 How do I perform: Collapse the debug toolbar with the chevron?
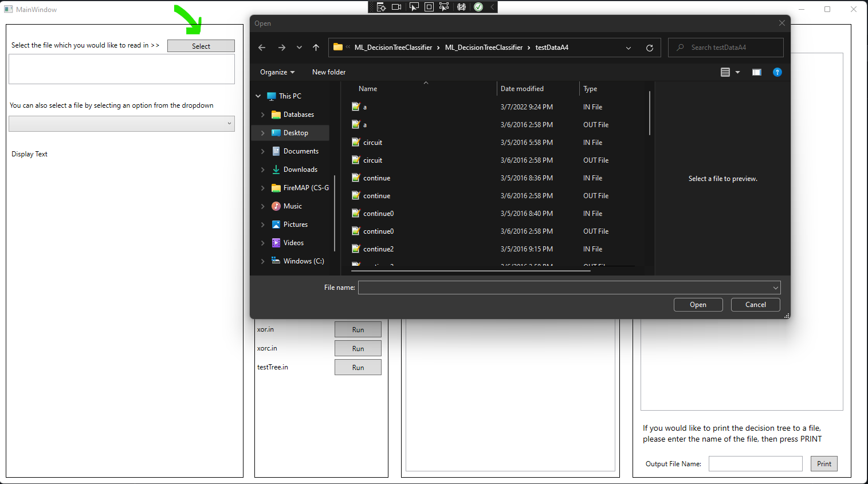pyautogui.click(x=492, y=7)
